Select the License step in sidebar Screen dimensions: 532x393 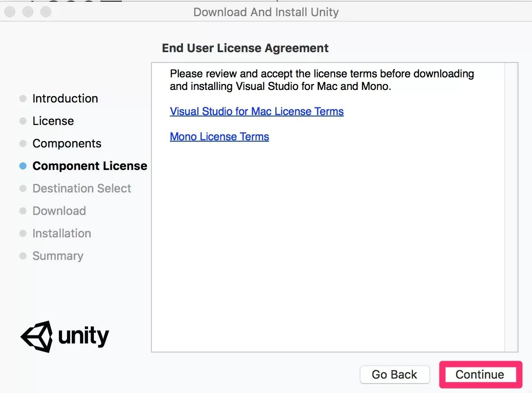[x=53, y=121]
